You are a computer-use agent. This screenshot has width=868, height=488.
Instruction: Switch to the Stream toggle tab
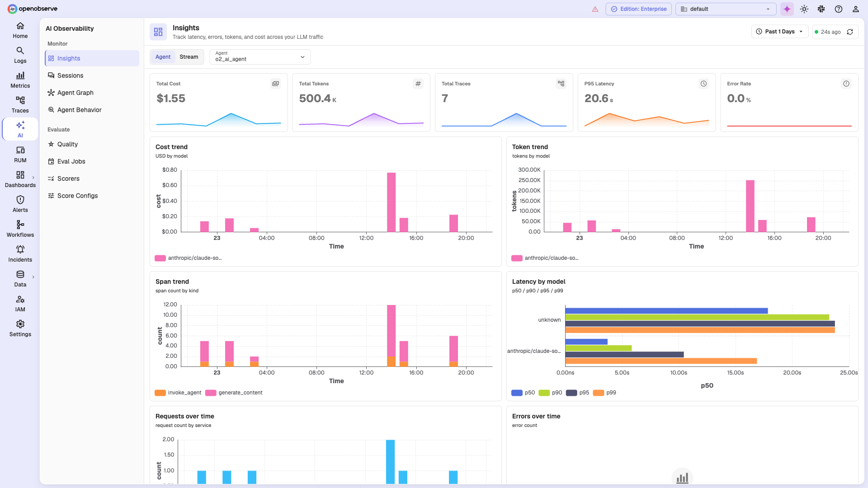(189, 57)
